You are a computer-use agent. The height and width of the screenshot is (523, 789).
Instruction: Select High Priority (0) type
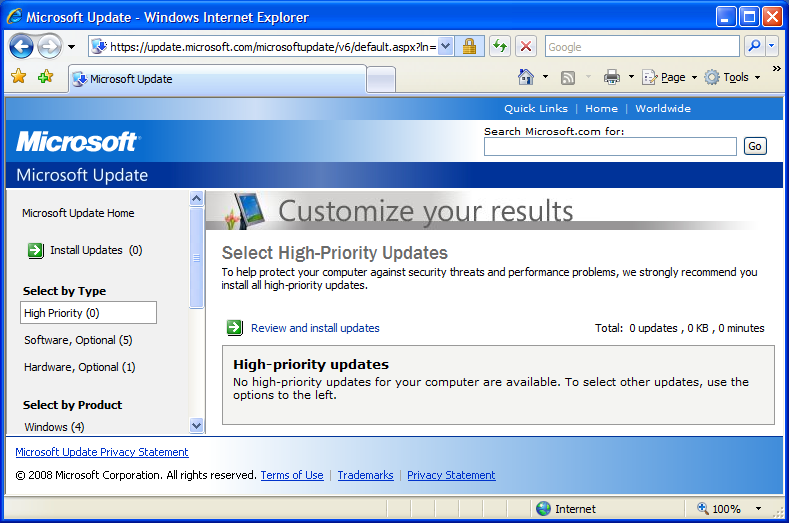pos(88,313)
